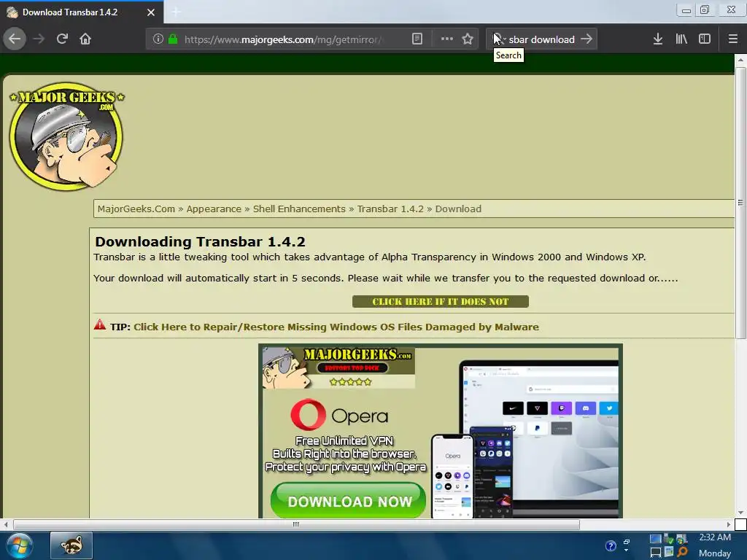The width and height of the screenshot is (747, 560).
Task: Click the vertical scrollbar thumb
Action: (x=740, y=203)
